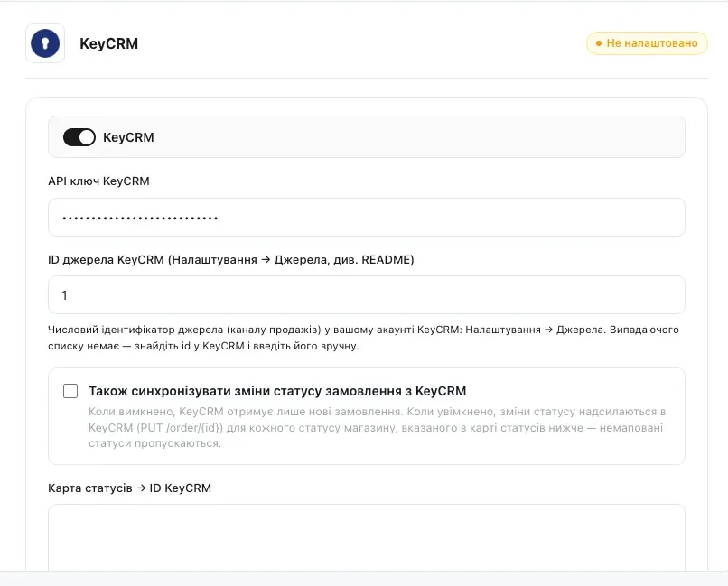Click the Не налаштовано status badge
This screenshot has height=586, width=728.
647,43
